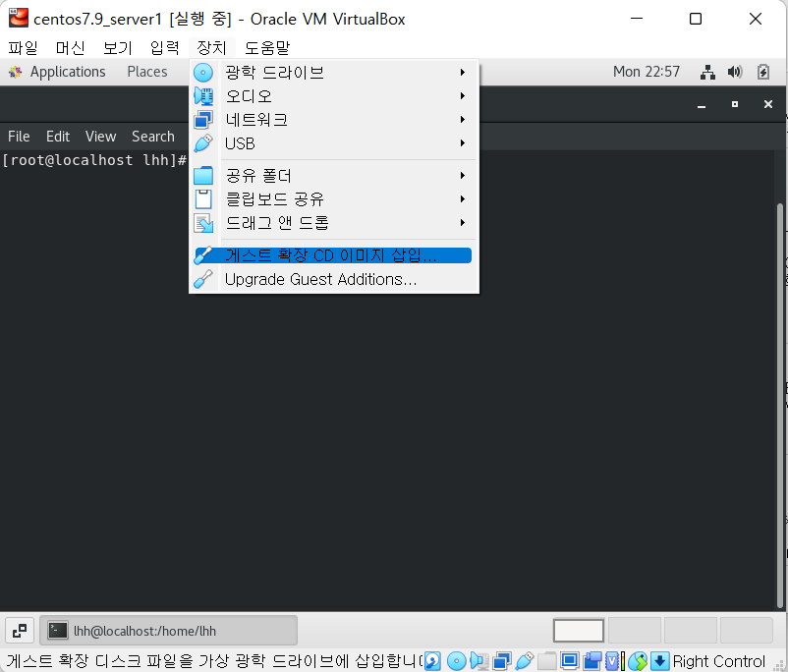Click wrench icon beside Upgrade Guest Additions
Image resolution: width=788 pixels, height=672 pixels.
[x=203, y=279]
